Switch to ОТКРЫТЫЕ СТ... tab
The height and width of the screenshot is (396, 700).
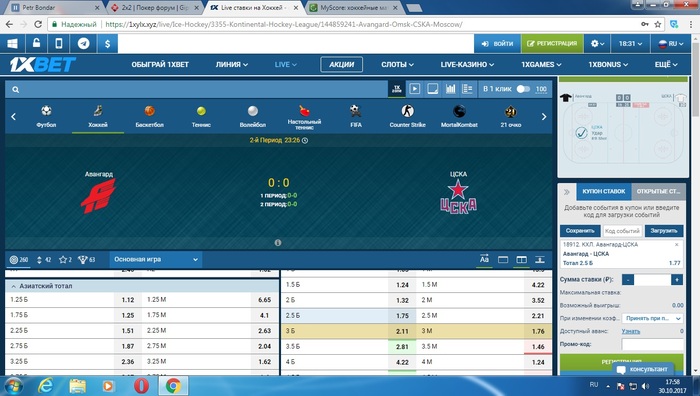(658, 192)
